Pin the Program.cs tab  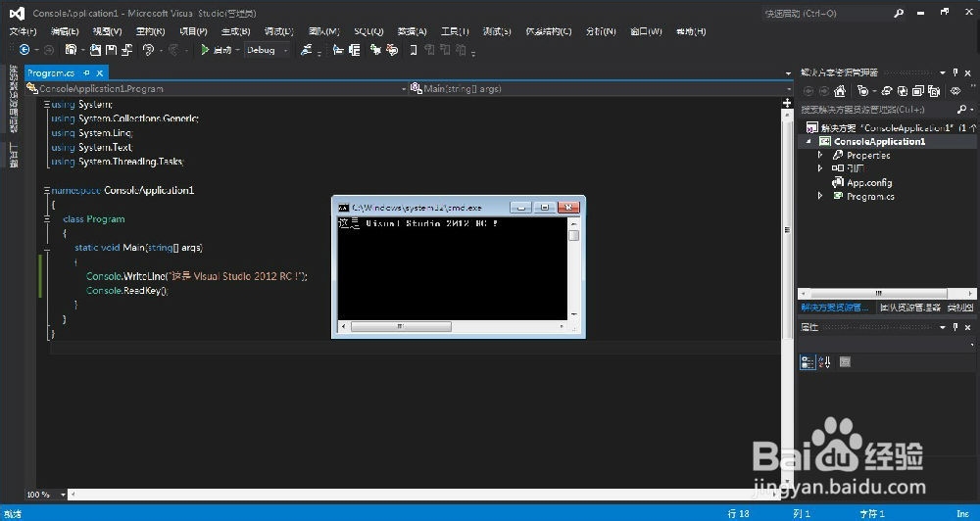[86, 73]
